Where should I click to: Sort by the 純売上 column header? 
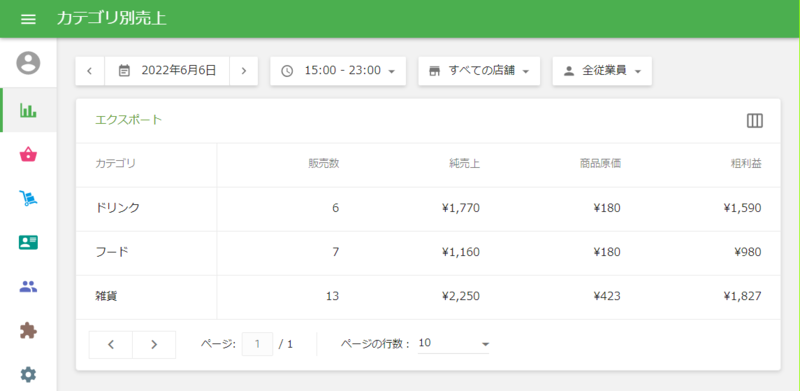[464, 164]
